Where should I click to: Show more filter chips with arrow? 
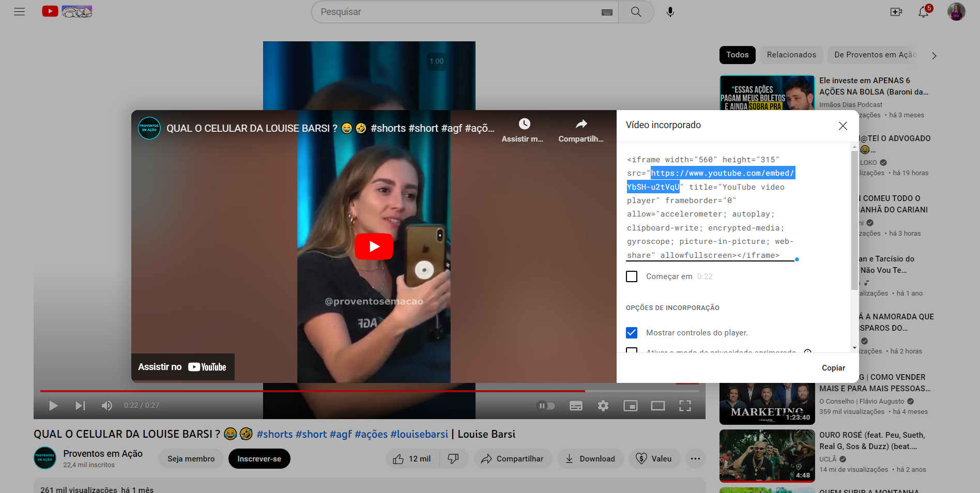point(934,55)
